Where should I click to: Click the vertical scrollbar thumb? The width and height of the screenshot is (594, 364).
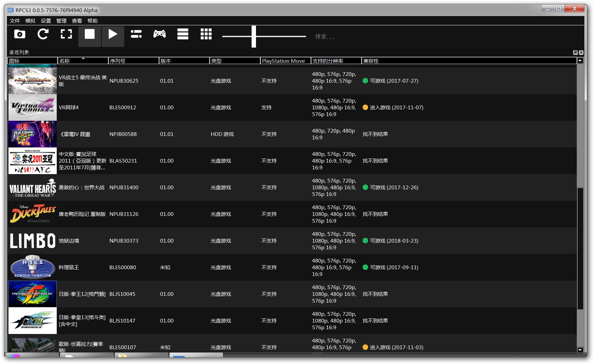coord(580,248)
